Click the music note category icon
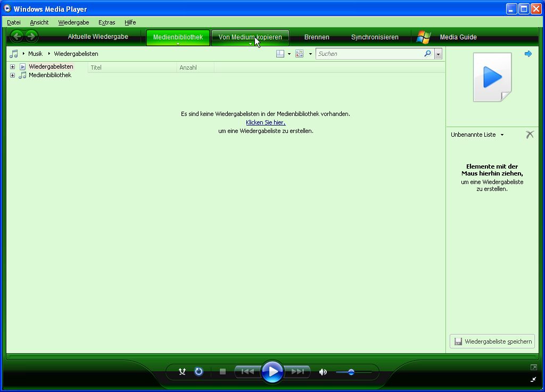The width and height of the screenshot is (545, 392). pos(13,54)
